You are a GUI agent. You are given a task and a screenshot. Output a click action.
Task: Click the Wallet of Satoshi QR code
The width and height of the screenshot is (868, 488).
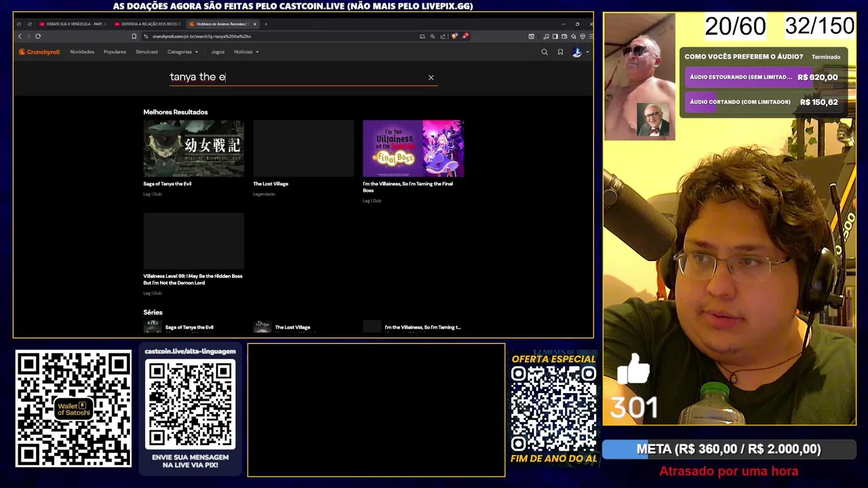(x=73, y=409)
